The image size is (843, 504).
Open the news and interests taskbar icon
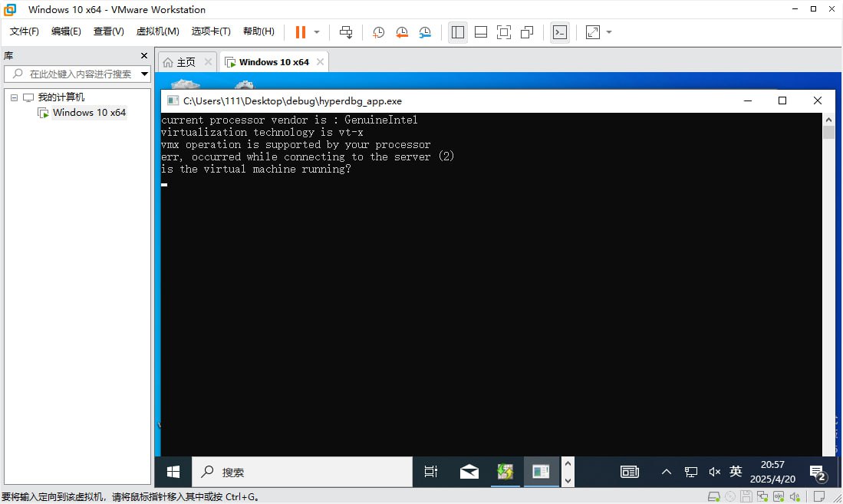pyautogui.click(x=630, y=472)
